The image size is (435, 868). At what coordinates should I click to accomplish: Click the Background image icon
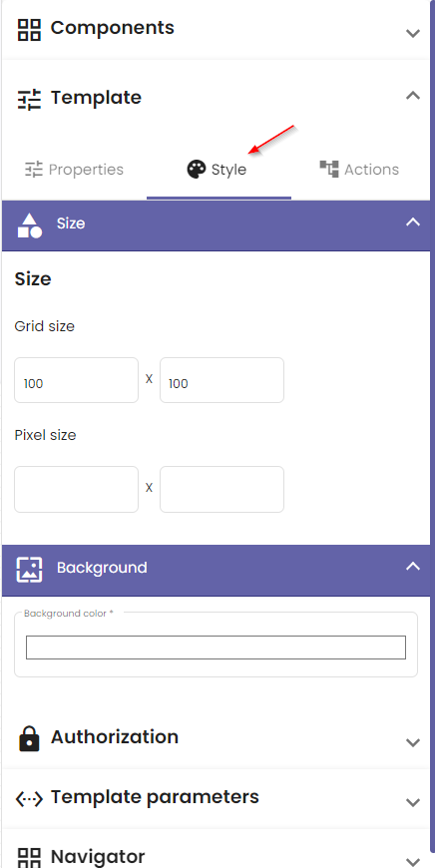pyautogui.click(x=29, y=570)
